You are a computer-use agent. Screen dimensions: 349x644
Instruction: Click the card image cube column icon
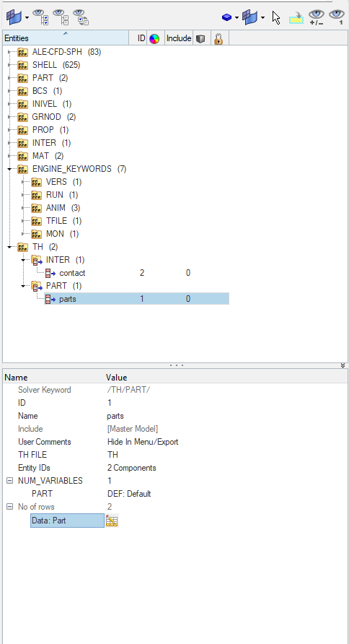tap(200, 38)
